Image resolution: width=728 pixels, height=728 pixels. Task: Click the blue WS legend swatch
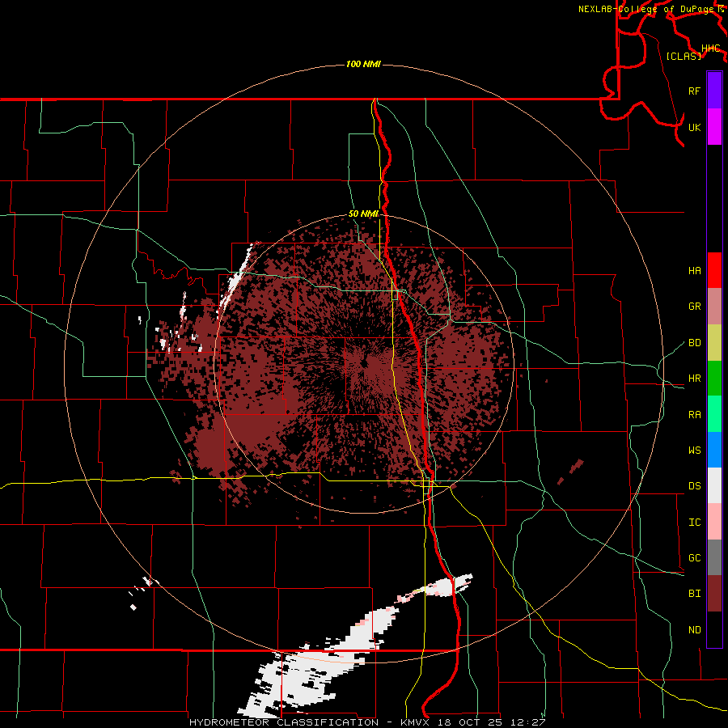[x=714, y=450]
